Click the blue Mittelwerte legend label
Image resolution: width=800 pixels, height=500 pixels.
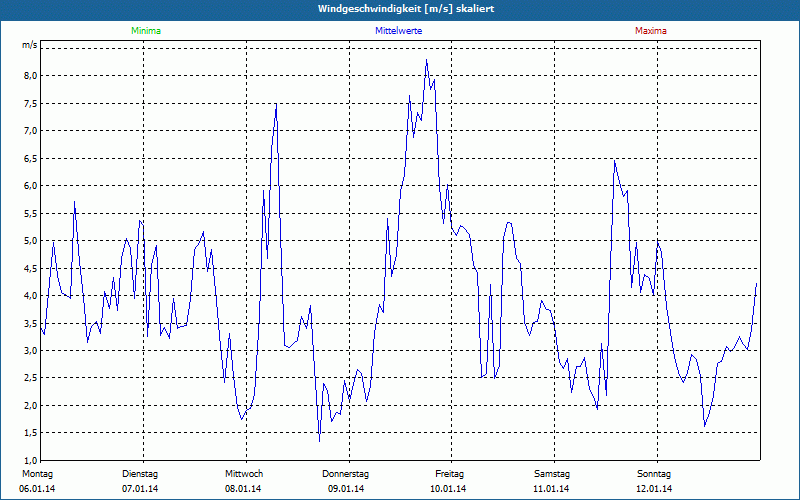pyautogui.click(x=398, y=31)
